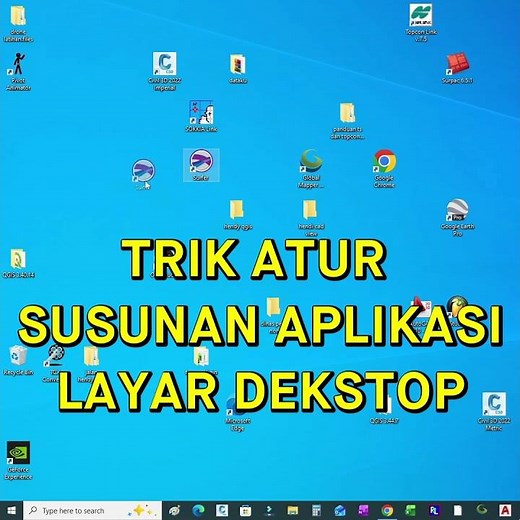
Task: Open Microsoft Store from the taskbar
Action: click(245, 510)
